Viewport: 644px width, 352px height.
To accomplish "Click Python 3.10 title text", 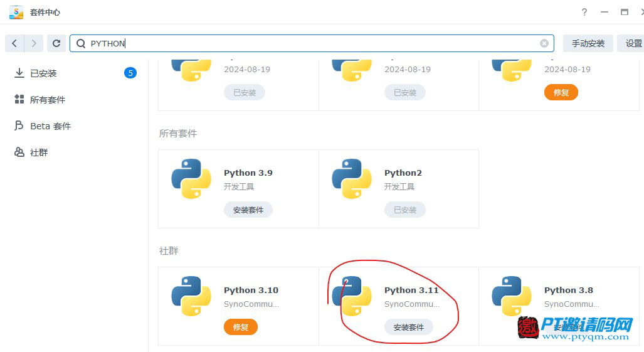I will click(x=251, y=290).
